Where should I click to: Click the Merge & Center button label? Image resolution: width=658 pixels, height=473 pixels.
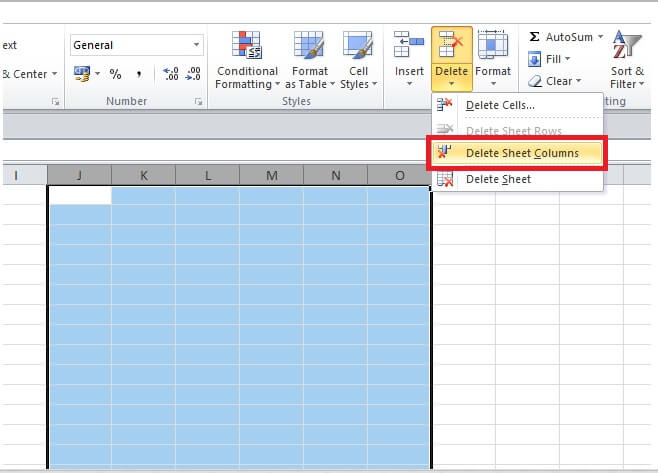25,74
